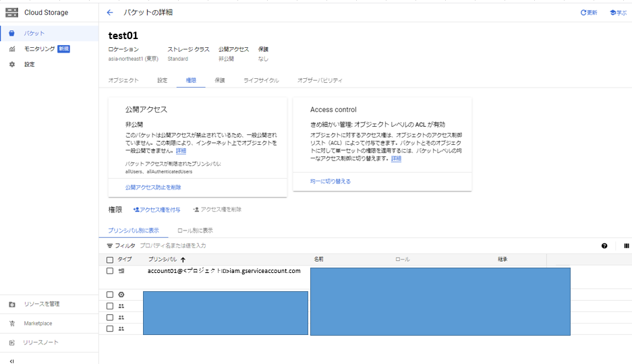Image resolution: width=632 pixels, height=364 pixels.
Task: Switch to プリンシパル別に表示 tab
Action: pyautogui.click(x=134, y=231)
